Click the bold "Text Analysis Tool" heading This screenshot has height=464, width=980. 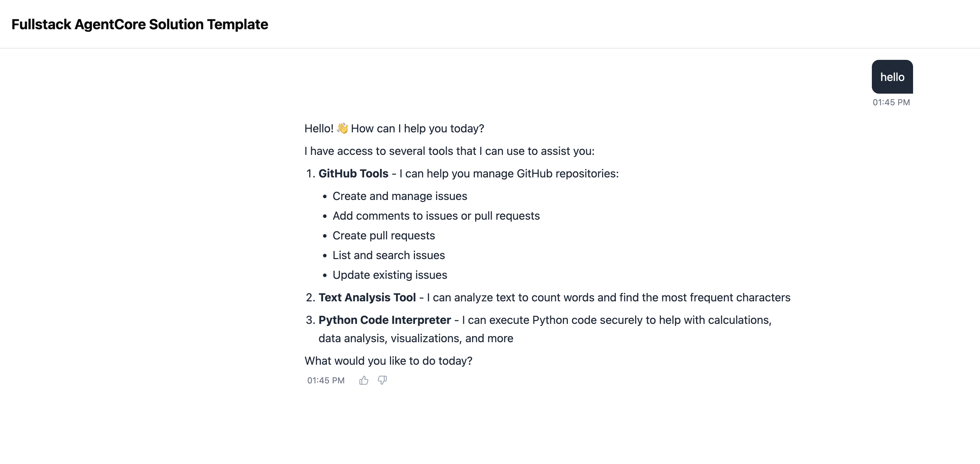coord(367,297)
